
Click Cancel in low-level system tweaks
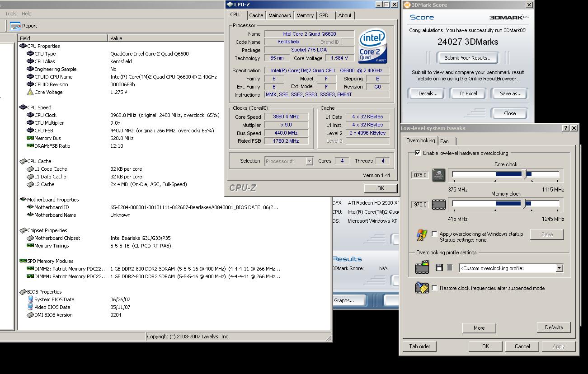click(522, 346)
